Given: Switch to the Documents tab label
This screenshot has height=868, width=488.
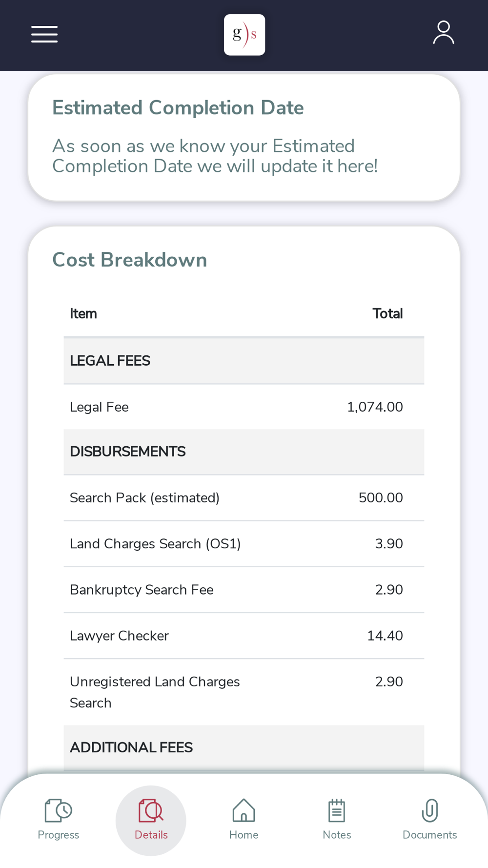Looking at the screenshot, I should coord(430,835).
